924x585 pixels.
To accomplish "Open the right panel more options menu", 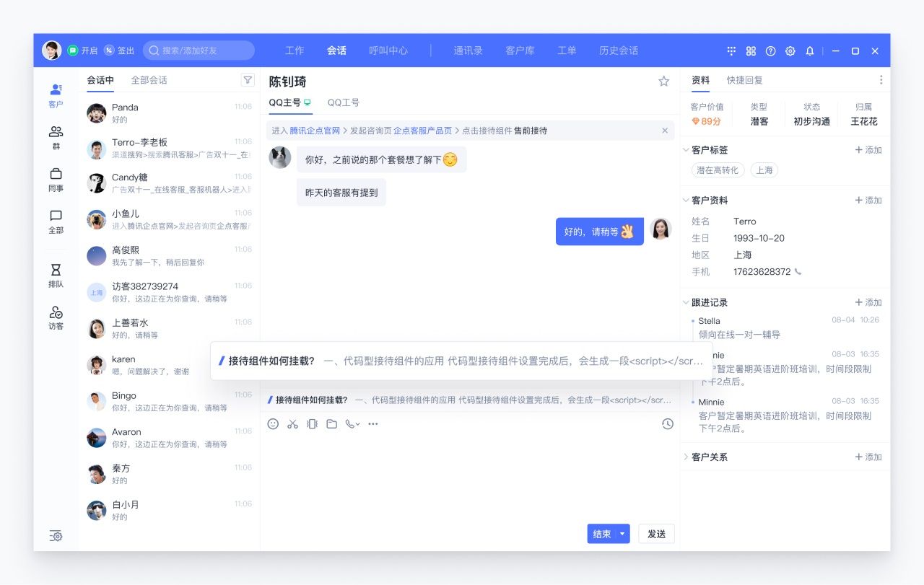I will [x=881, y=80].
